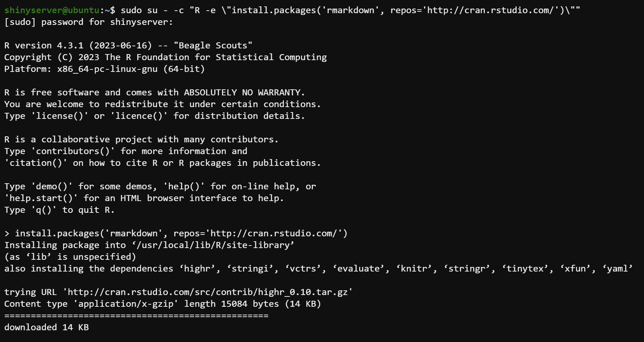Click the 'contributors()' command text
The width and height of the screenshot is (644, 342).
pos(73,151)
